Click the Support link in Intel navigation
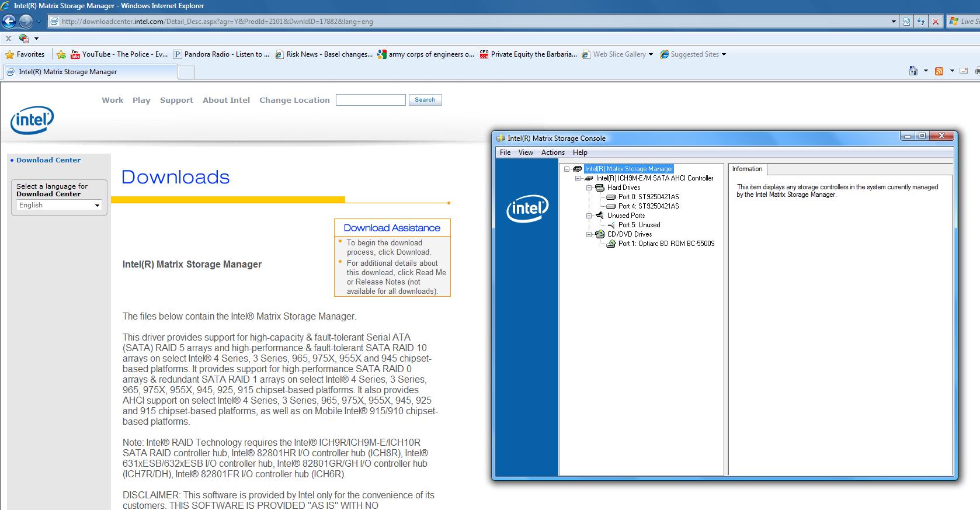Screen dimensions: 980x510 coord(176,100)
